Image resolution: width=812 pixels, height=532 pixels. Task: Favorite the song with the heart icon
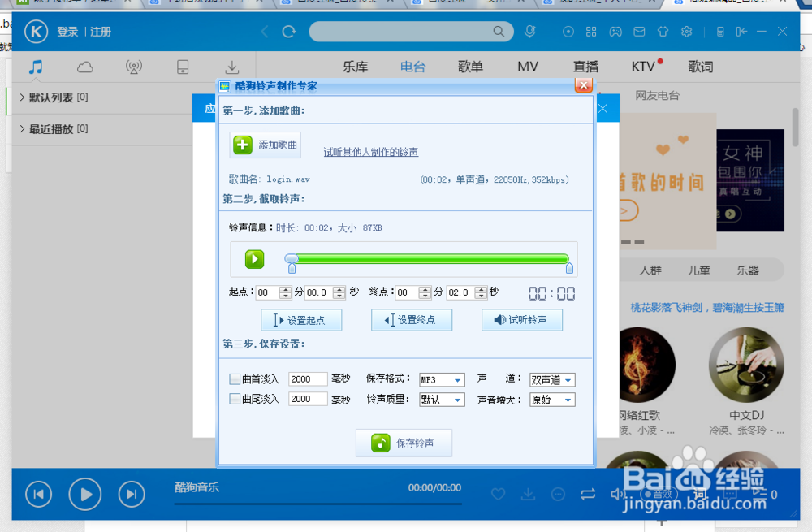(x=499, y=494)
